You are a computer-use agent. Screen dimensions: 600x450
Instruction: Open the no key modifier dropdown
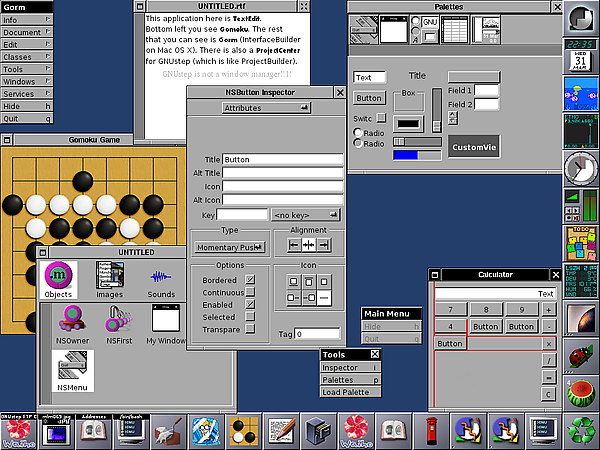pyautogui.click(x=306, y=214)
